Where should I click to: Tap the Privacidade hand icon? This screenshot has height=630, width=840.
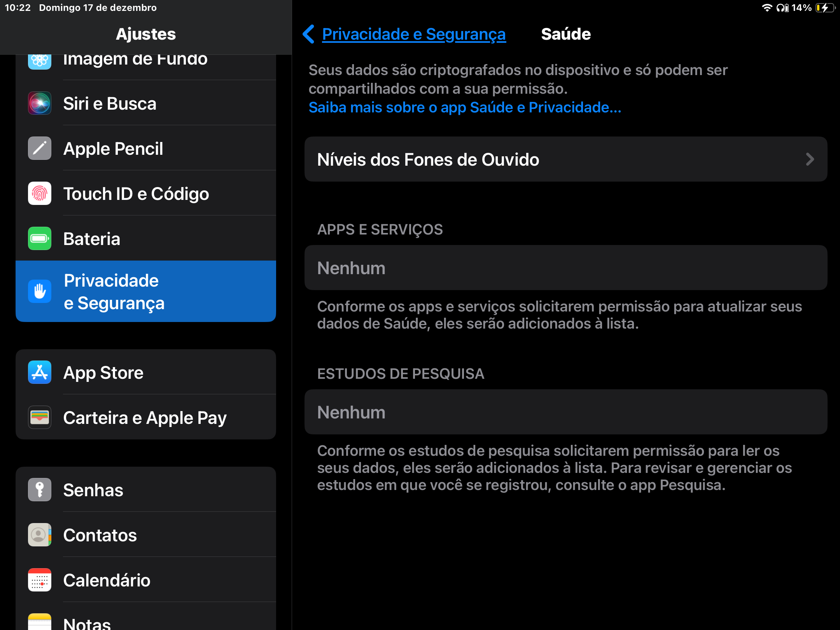39,291
